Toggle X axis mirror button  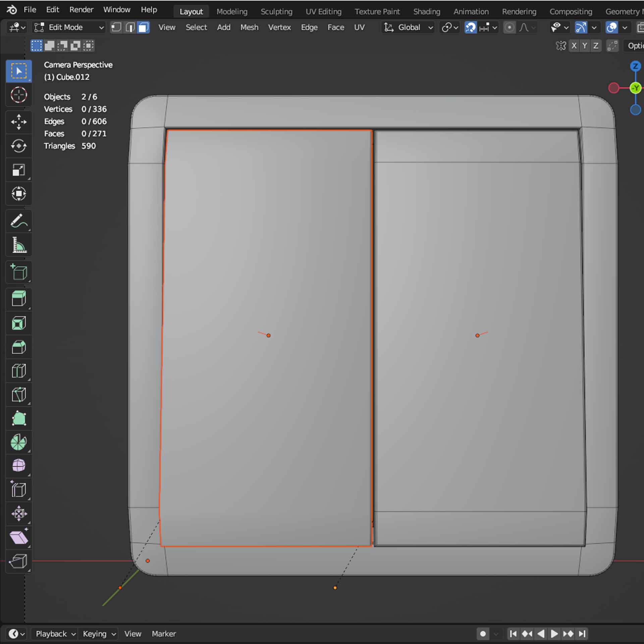tap(574, 46)
